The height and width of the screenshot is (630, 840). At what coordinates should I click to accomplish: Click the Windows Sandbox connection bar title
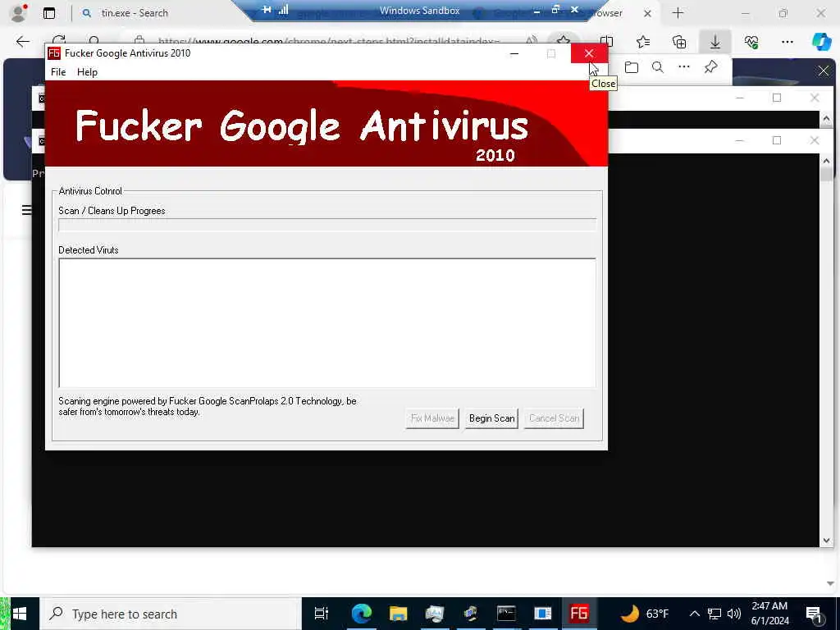419,10
